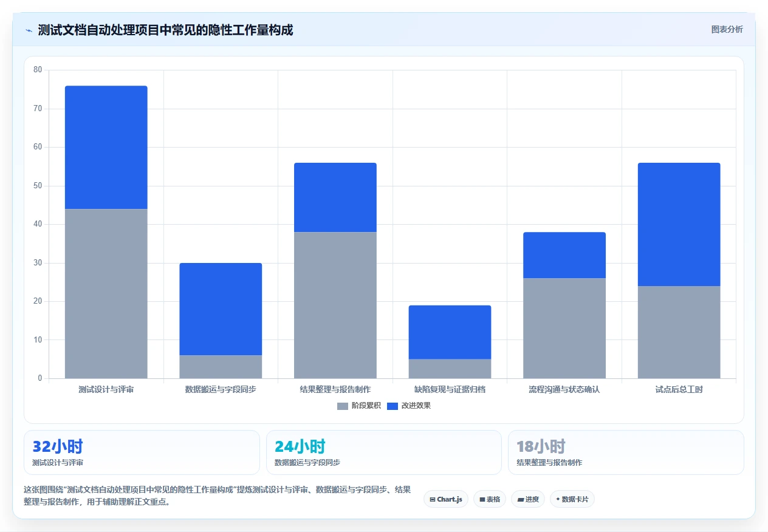This screenshot has height=532, width=768.
Task: Click the gray segment of the 缺陷复现与证据归档 bar
Action: click(450, 369)
